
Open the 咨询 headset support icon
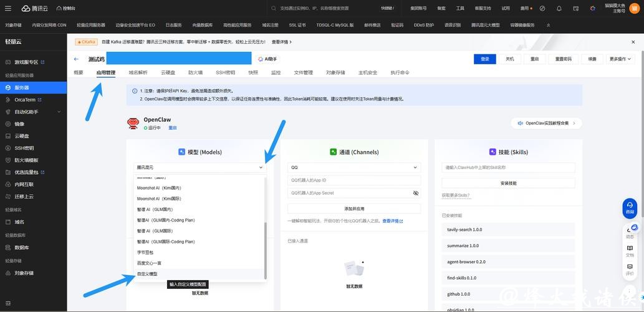pyautogui.click(x=630, y=207)
